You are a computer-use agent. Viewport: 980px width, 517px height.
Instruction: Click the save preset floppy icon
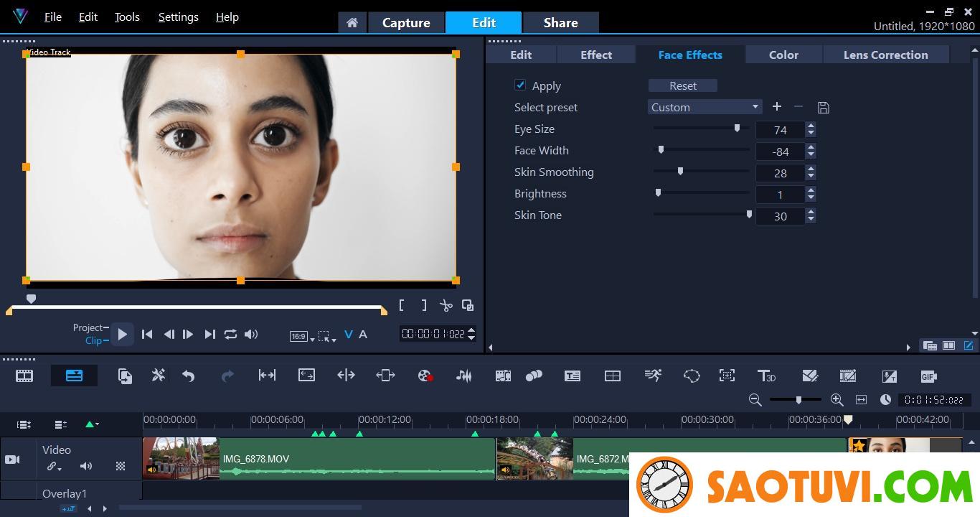pyautogui.click(x=824, y=108)
